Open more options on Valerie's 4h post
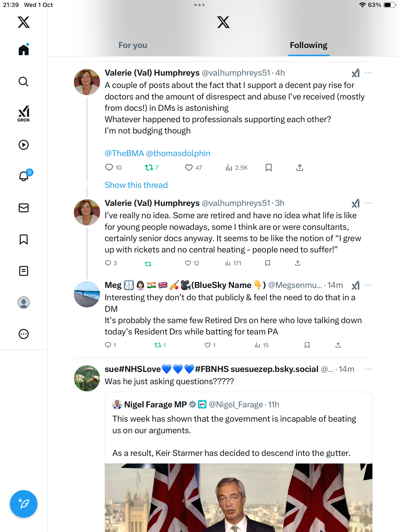399x532 pixels. coord(368,73)
